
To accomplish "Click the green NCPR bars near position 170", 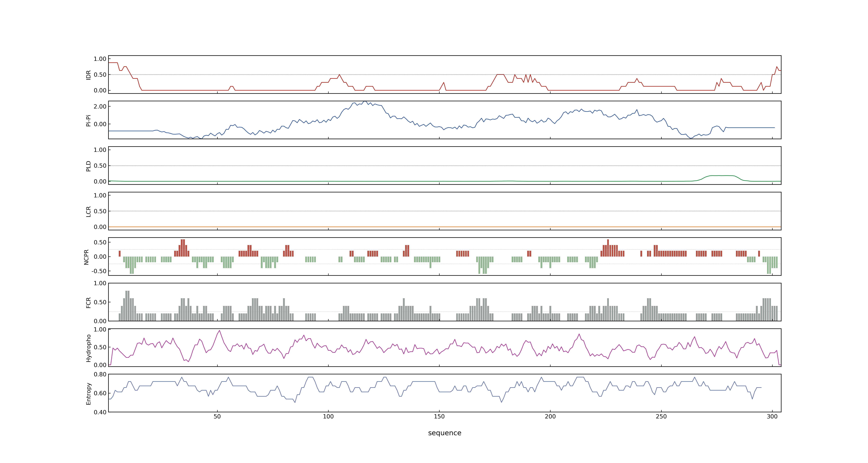I will tap(485, 265).
